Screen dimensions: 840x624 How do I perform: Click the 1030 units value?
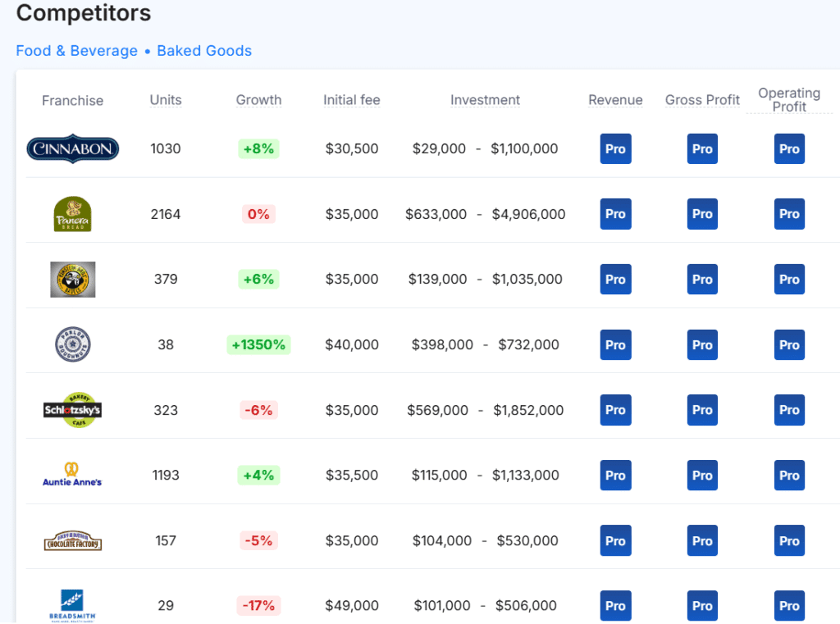pyautogui.click(x=166, y=149)
